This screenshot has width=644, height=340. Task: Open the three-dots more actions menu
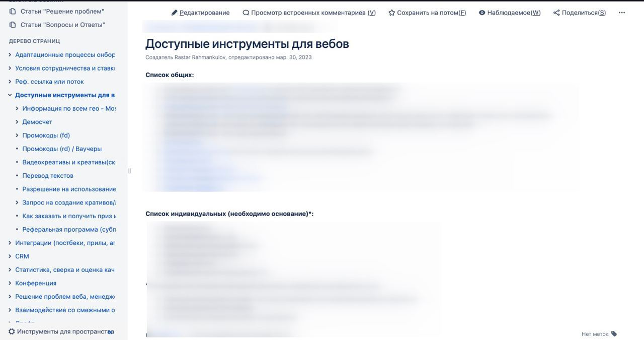[622, 13]
